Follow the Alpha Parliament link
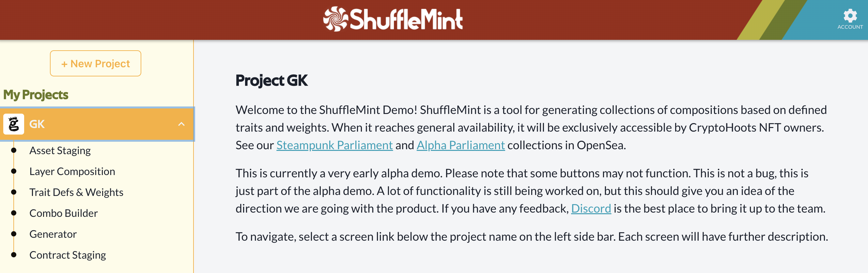Image resolution: width=868 pixels, height=273 pixels. coord(460,145)
